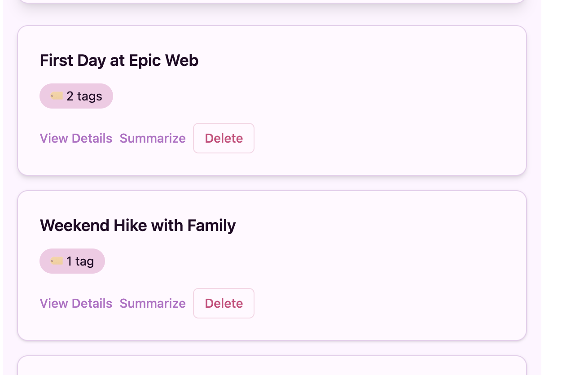Click the tag icon beside "2 tags"

[x=57, y=96]
